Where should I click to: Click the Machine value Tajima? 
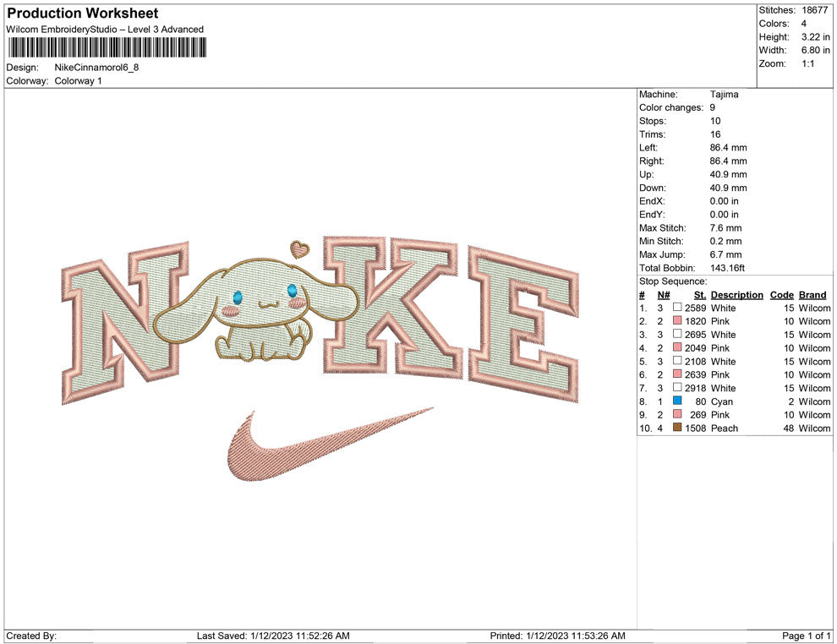(x=724, y=95)
